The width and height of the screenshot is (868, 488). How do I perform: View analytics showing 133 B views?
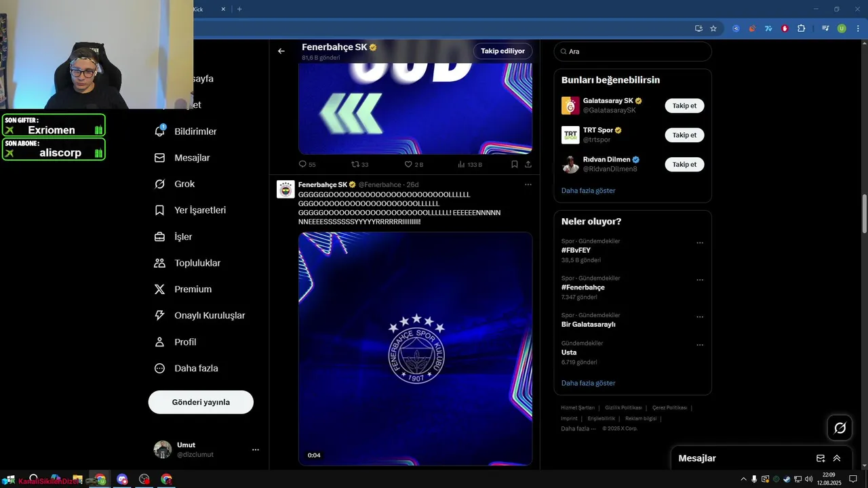pos(469,164)
